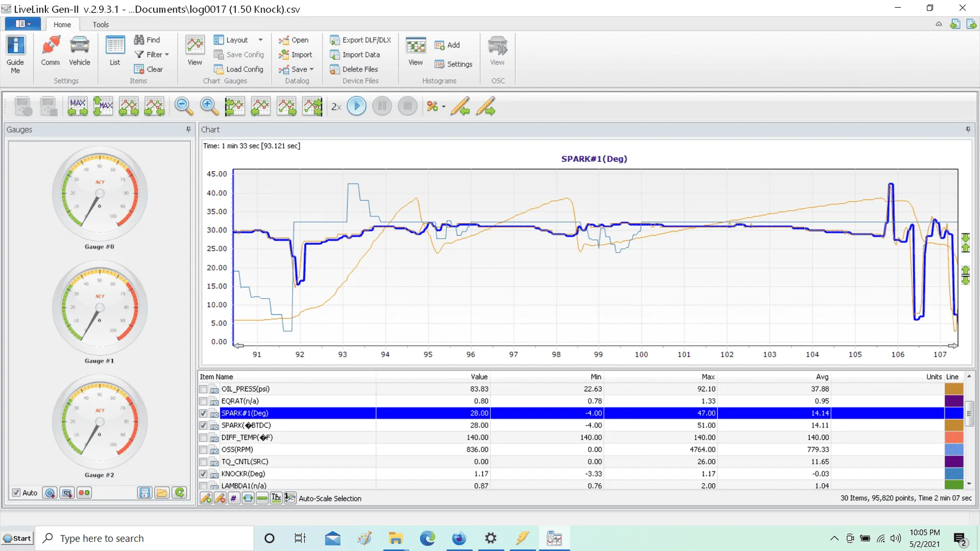Start datalog playback
This screenshot has width=980, height=551.
click(x=356, y=106)
